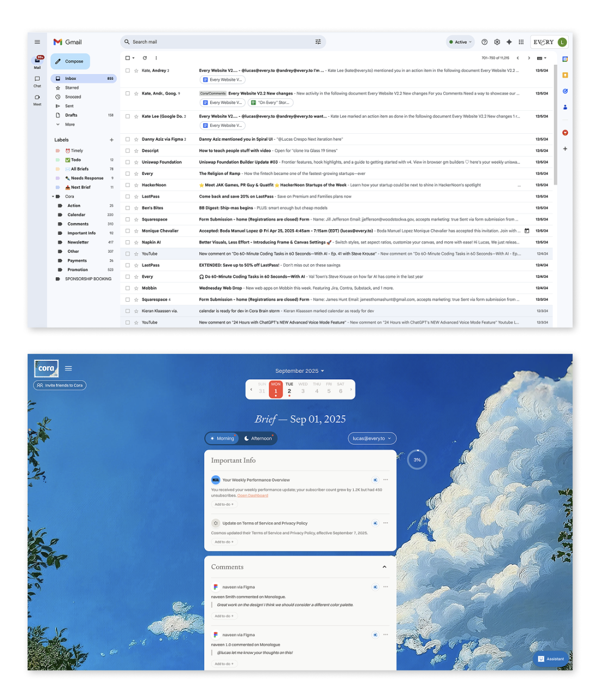Open Google Contacts in the side panel
Image resolution: width=603 pixels, height=700 pixels.
pos(565,107)
